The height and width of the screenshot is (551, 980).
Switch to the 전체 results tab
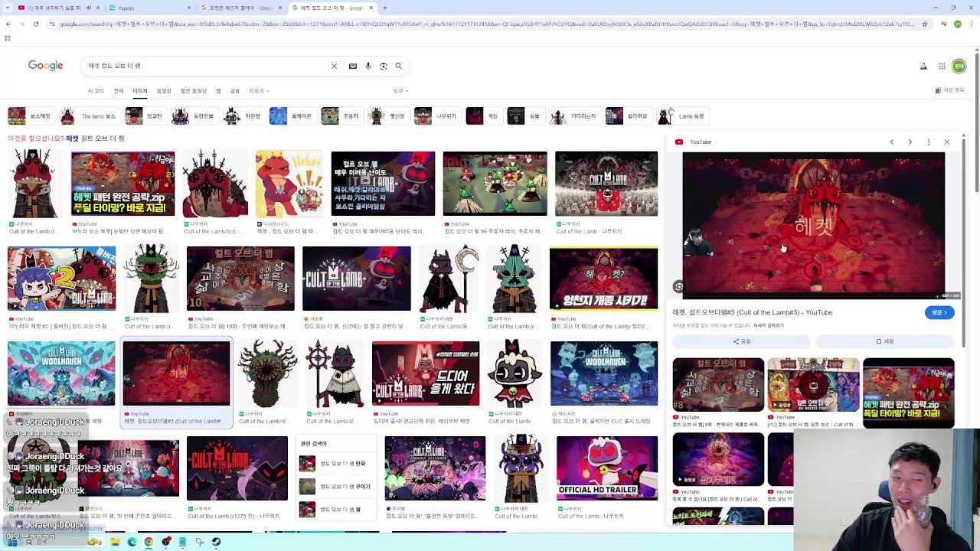(119, 91)
